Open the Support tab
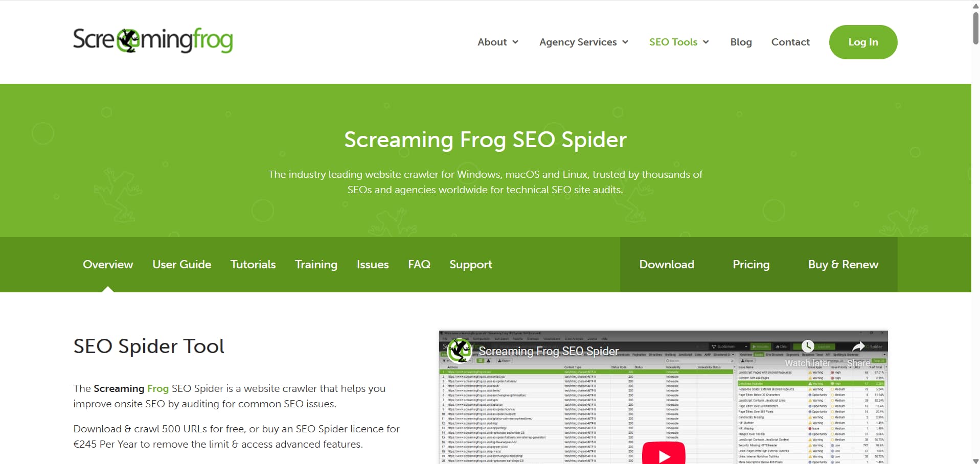Viewport: 980px width, 464px height. click(x=471, y=264)
